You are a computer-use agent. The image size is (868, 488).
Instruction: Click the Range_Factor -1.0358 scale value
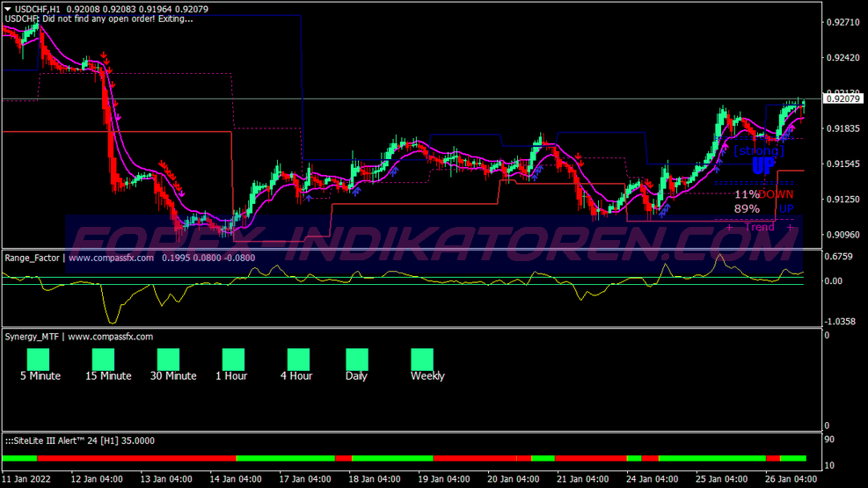[x=840, y=322]
